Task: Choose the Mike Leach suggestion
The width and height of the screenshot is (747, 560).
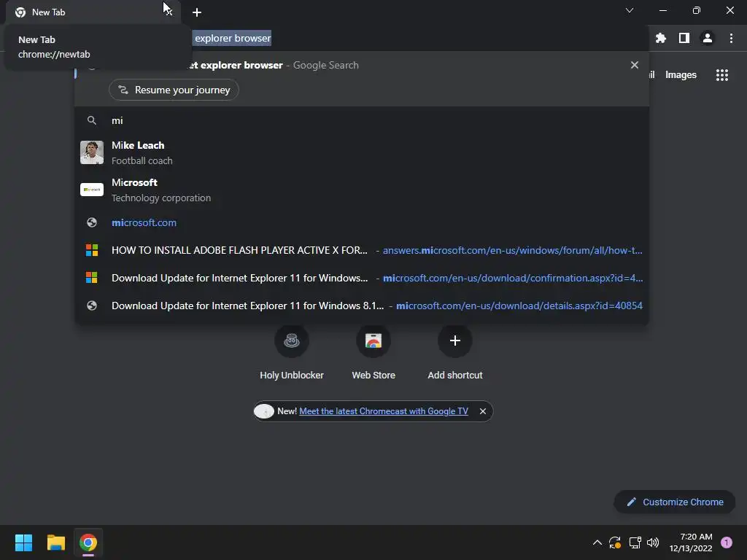Action: [x=362, y=153]
